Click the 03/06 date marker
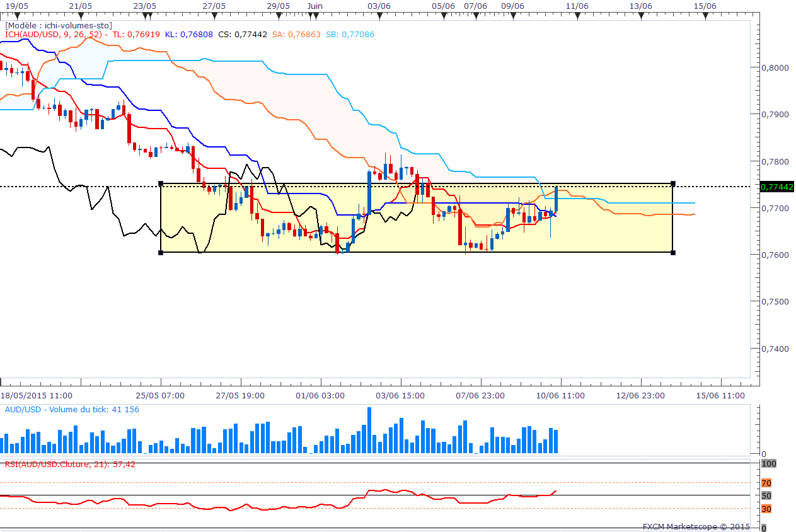 pyautogui.click(x=379, y=5)
